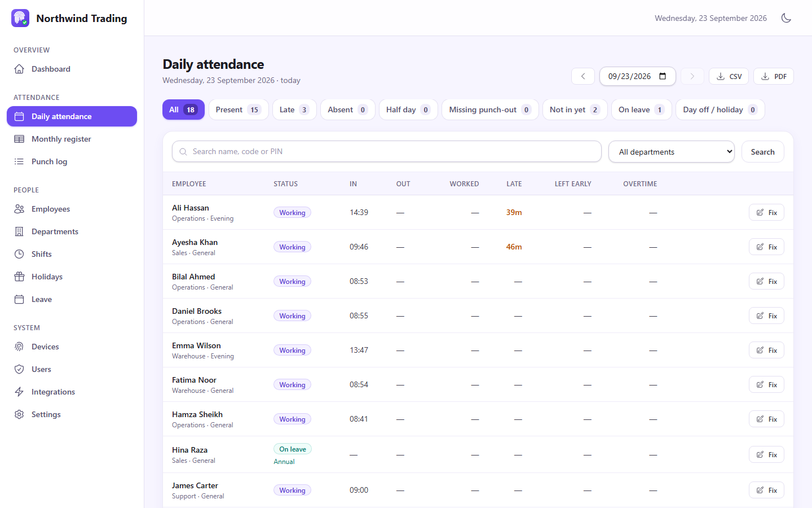Export attendance as PDF
Viewport: 812px width, 508px height.
[774, 76]
